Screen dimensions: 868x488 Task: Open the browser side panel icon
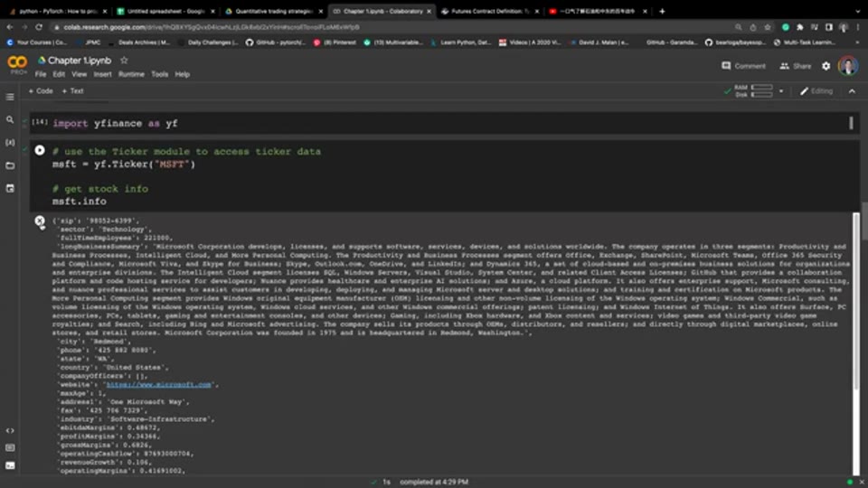[x=829, y=26]
